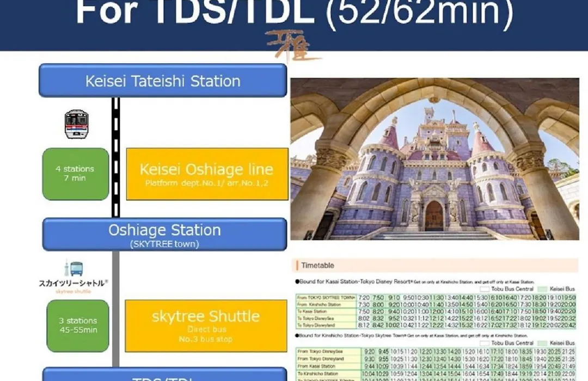Click the green '4 stations 7 min' box
Image resolution: width=588 pixels, height=381 pixels.
[75, 174]
